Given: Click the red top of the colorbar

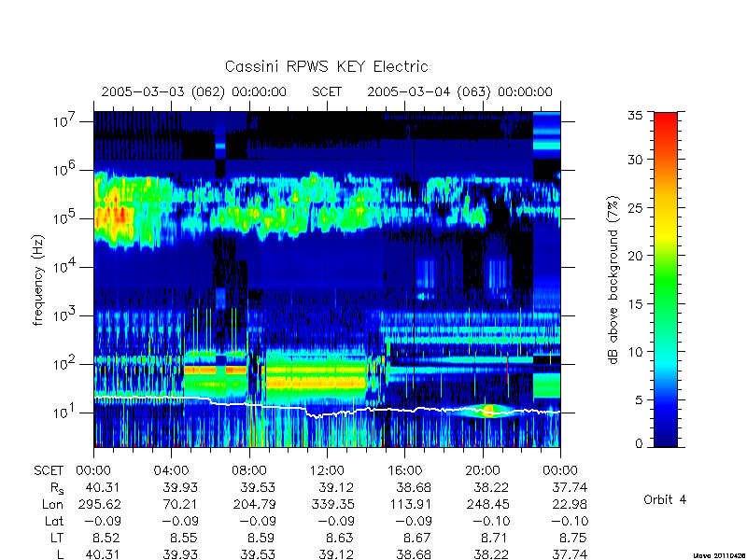Looking at the screenshot, I should (666, 119).
